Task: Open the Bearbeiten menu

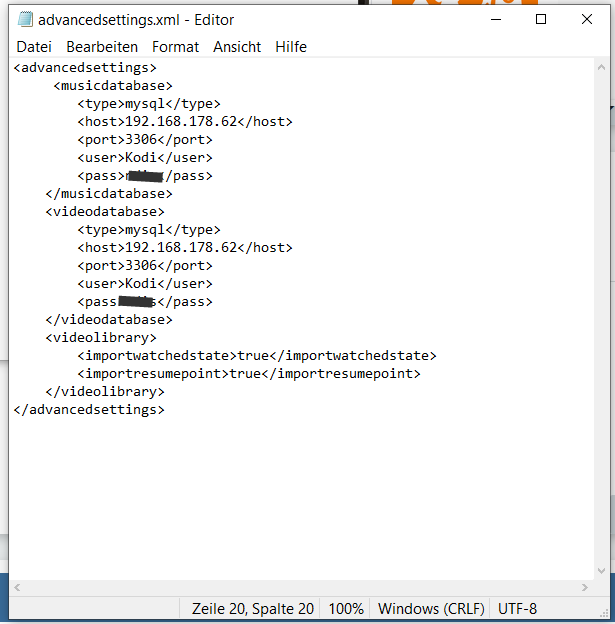Action: 102,47
